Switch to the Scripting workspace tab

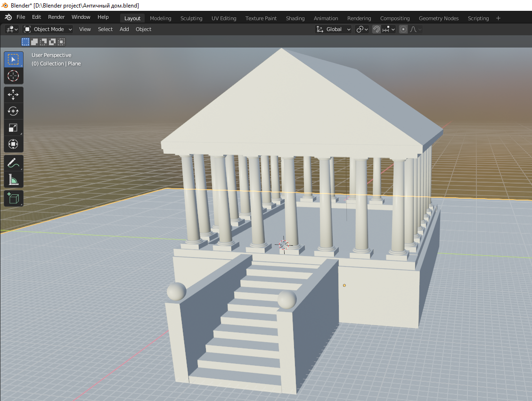pos(478,18)
